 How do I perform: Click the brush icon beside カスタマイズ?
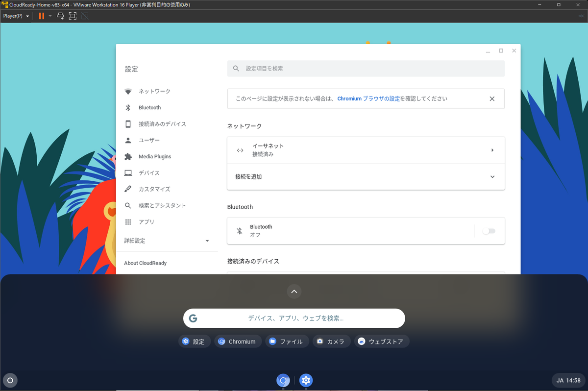[x=128, y=189]
